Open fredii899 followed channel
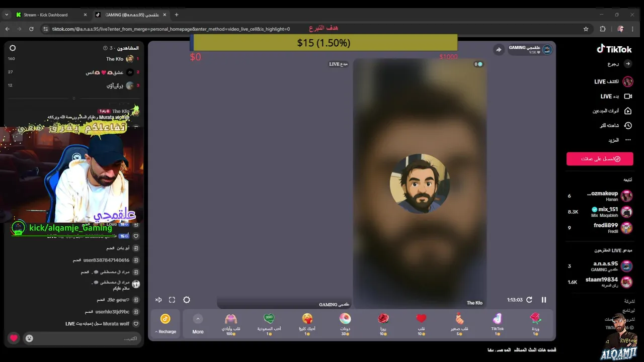Screen dimensions: 644x362 600,228
